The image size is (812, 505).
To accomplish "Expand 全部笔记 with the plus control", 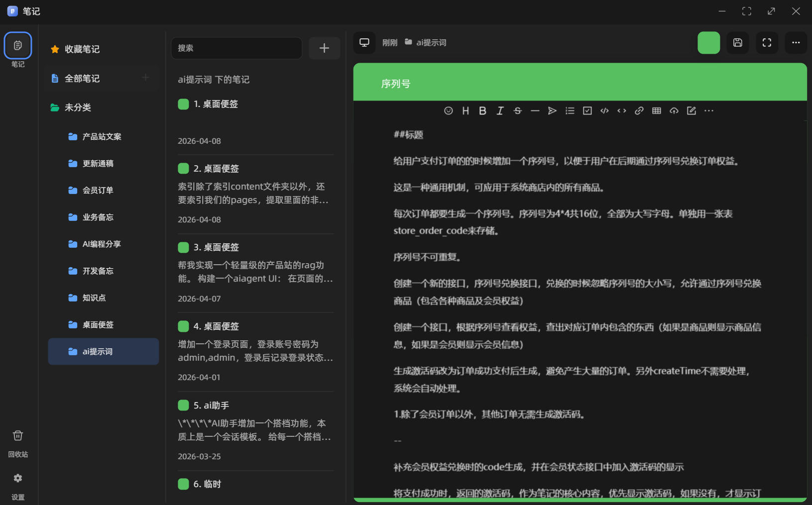I will pos(145,78).
